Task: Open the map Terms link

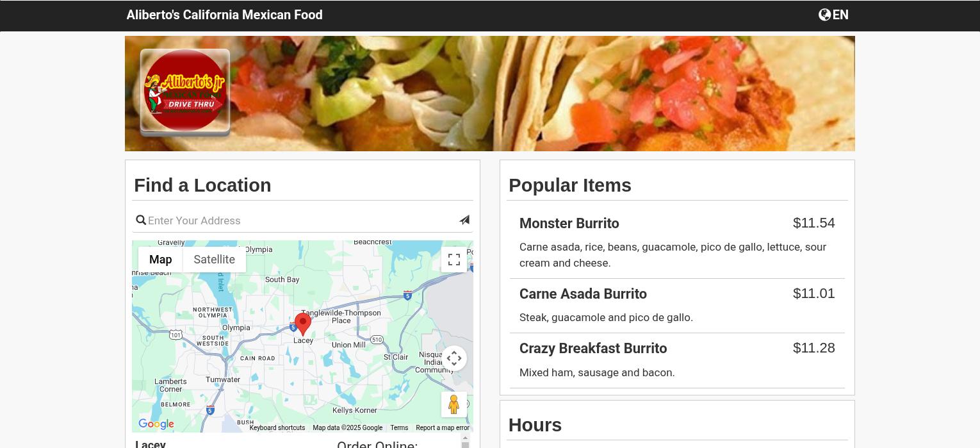Action: 399,427
